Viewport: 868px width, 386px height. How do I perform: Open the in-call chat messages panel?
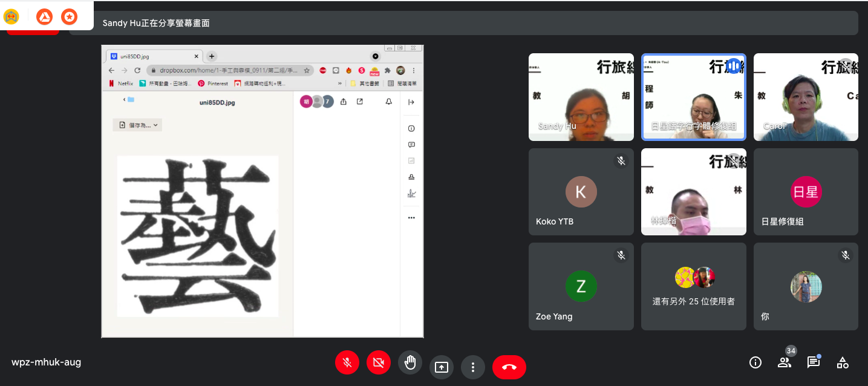pyautogui.click(x=813, y=362)
